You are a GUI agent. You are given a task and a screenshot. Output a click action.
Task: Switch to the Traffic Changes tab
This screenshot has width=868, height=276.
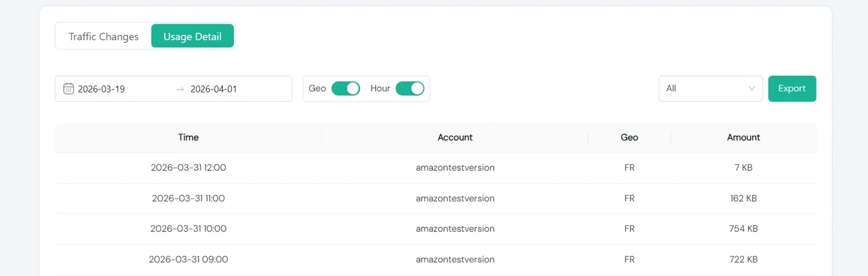pos(104,37)
